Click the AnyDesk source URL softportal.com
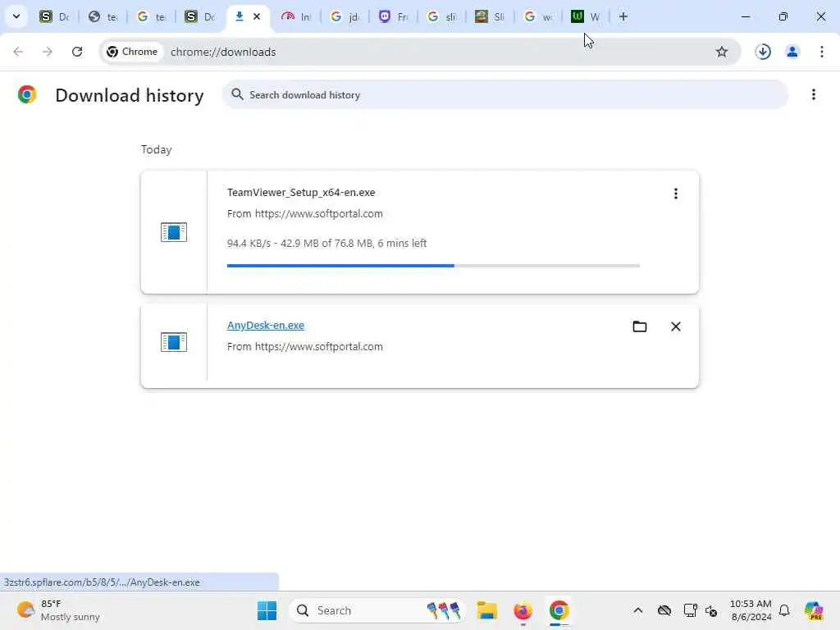 [319, 347]
